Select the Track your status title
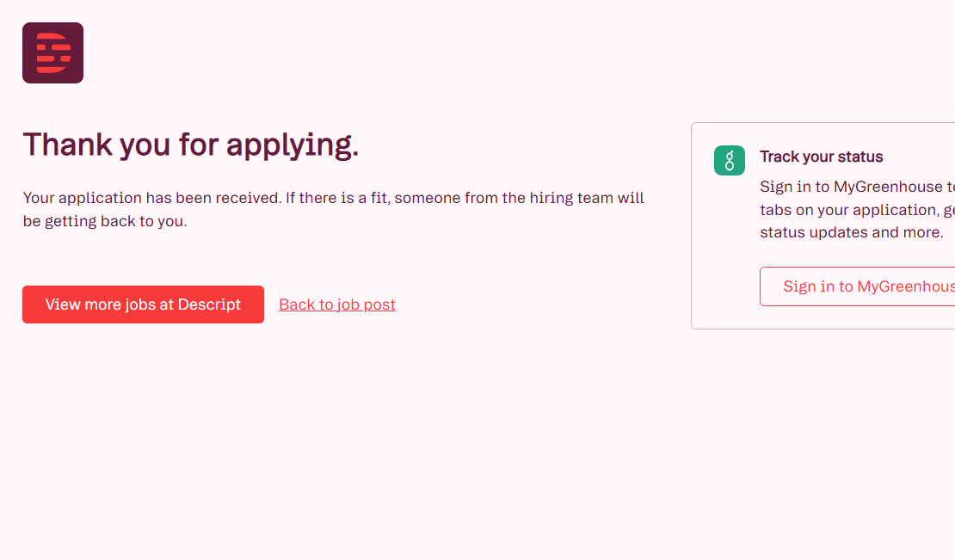The height and width of the screenshot is (560, 955). (821, 157)
